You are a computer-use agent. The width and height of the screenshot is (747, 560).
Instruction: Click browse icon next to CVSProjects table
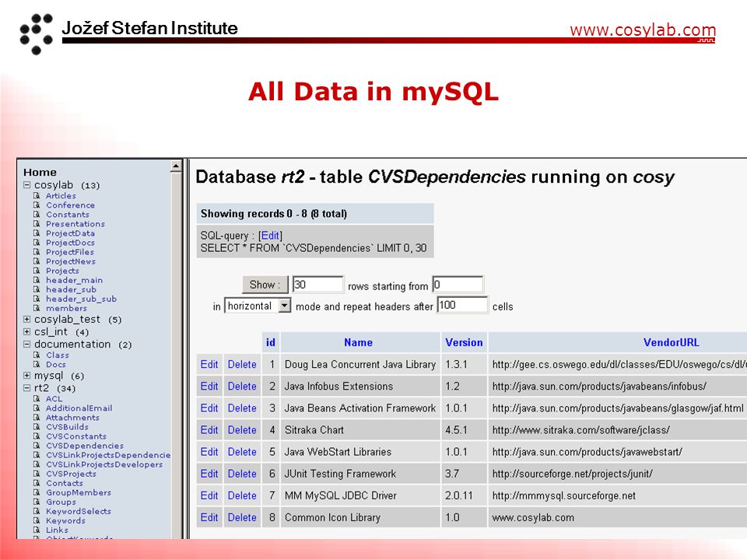[37, 474]
